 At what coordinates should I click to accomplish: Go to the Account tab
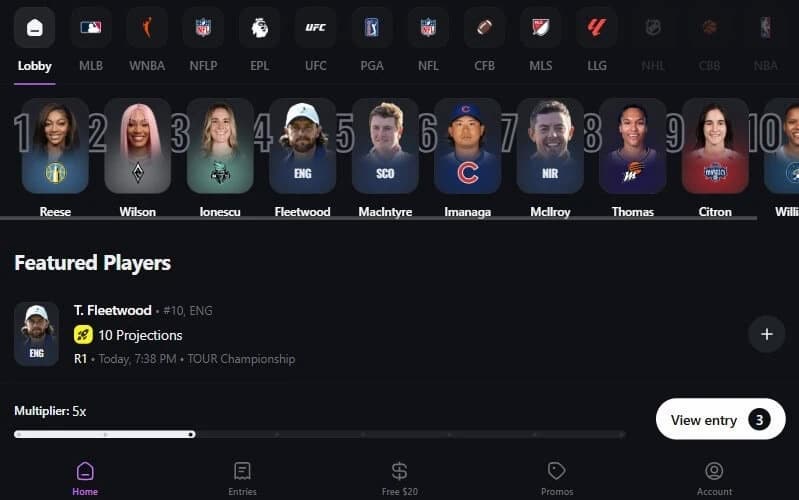pos(714,478)
